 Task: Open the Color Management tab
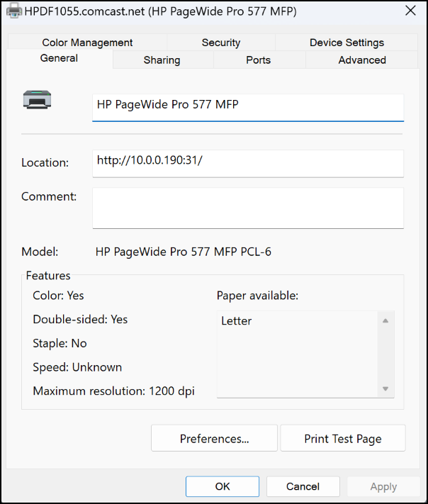click(87, 43)
